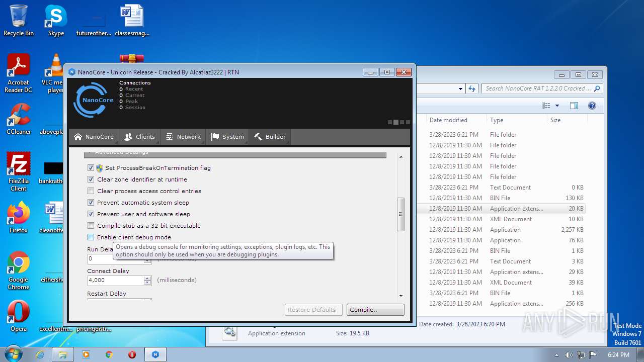Open the Recycle Bin desktop icon
Screen dimensions: 644x362
click(19, 20)
